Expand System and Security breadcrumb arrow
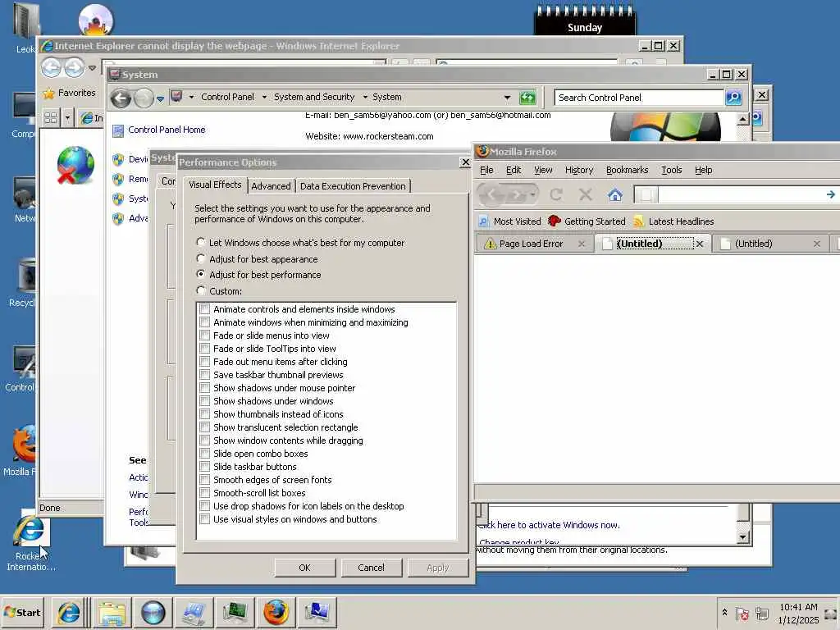The width and height of the screenshot is (840, 630). click(x=365, y=97)
